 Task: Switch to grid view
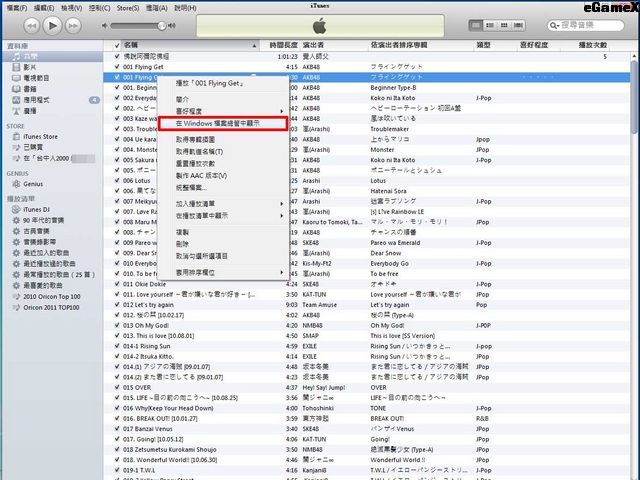[504, 25]
